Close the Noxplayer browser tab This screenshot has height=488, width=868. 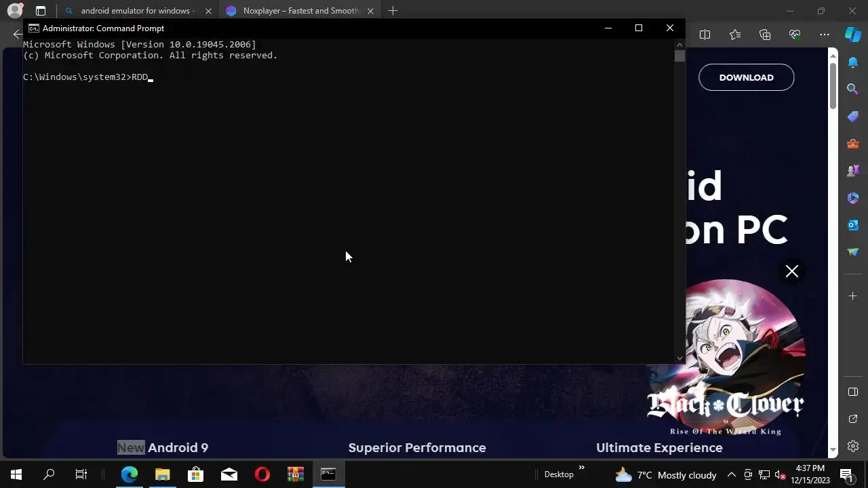pos(370,11)
